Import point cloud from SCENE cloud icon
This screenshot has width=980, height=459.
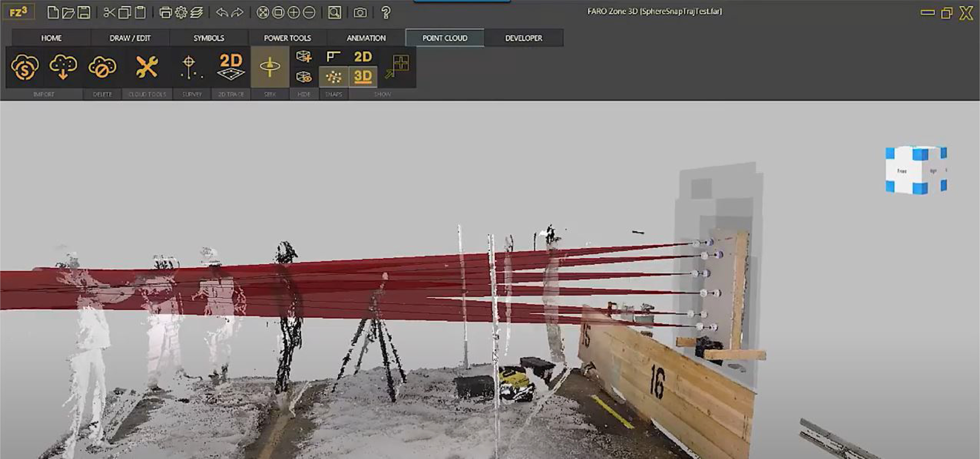coord(25,67)
